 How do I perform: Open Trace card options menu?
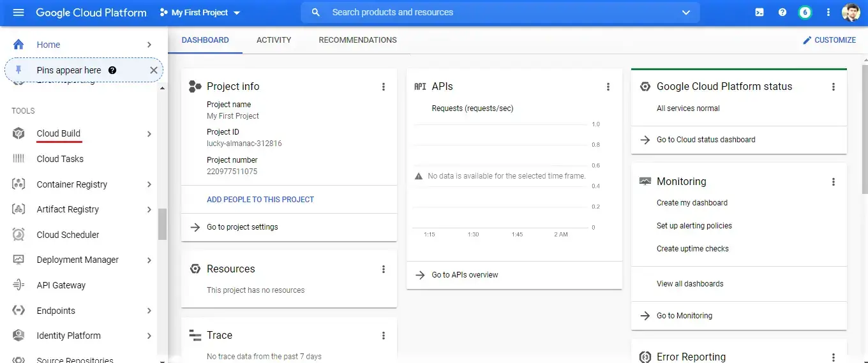(384, 336)
